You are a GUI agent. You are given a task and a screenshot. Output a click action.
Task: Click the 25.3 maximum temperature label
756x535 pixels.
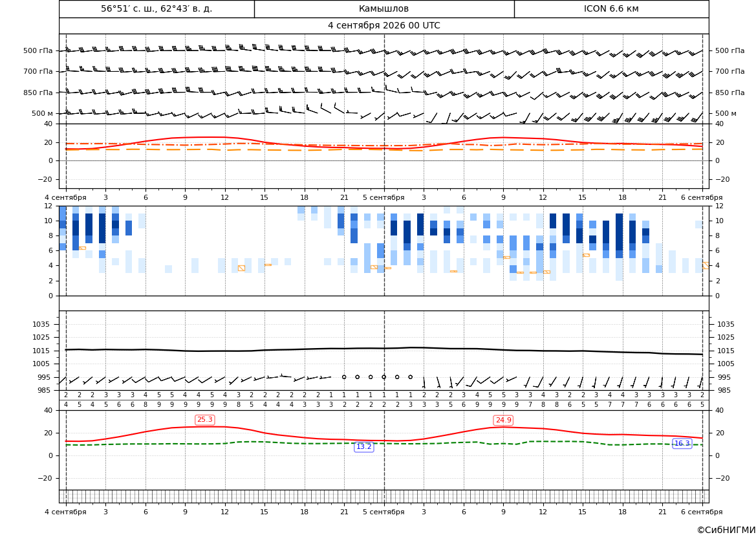(x=205, y=420)
